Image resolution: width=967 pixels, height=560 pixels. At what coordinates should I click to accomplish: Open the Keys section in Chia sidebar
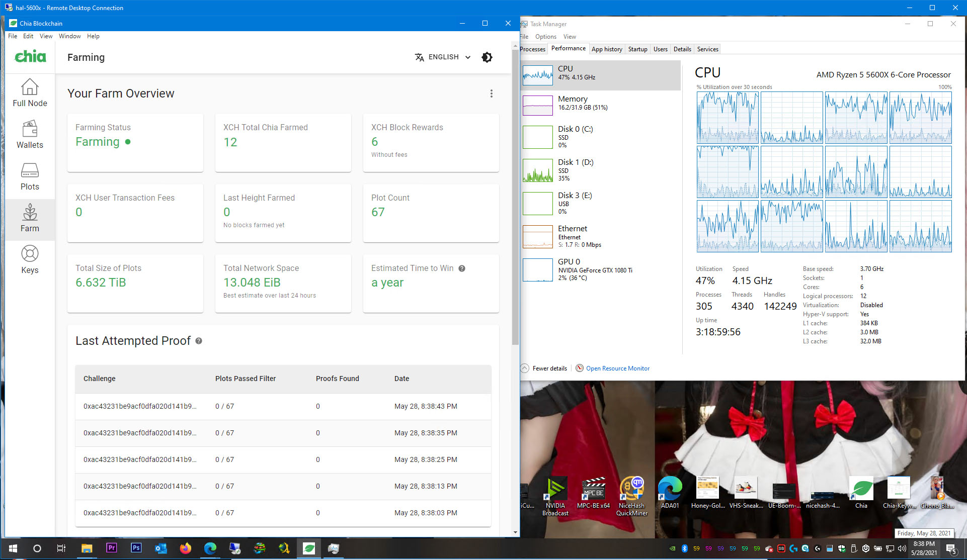(30, 260)
